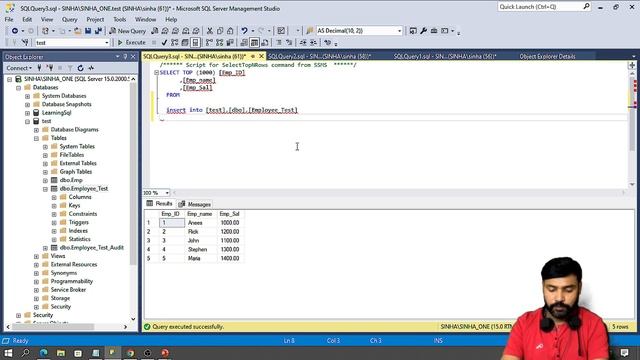Click the Execute button

[131, 42]
